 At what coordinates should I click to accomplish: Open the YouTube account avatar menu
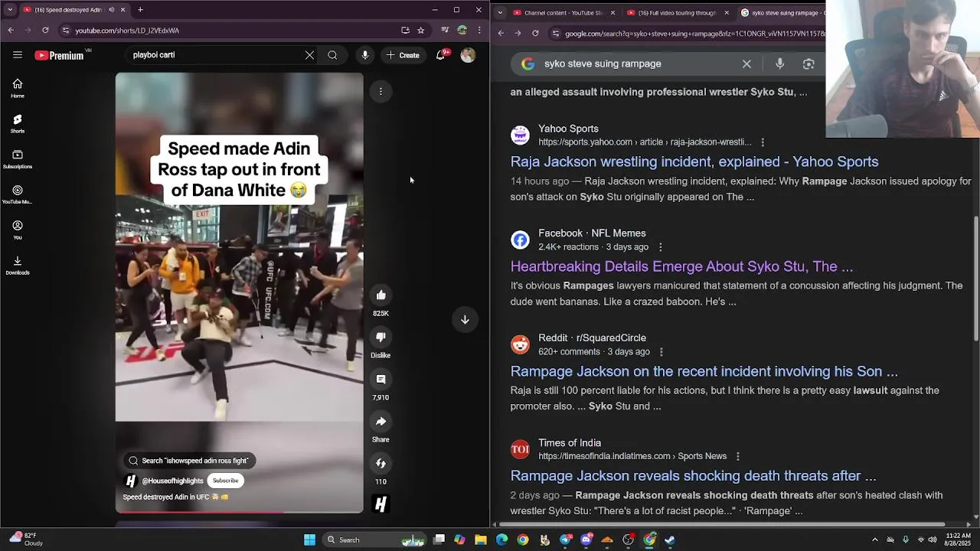(468, 55)
